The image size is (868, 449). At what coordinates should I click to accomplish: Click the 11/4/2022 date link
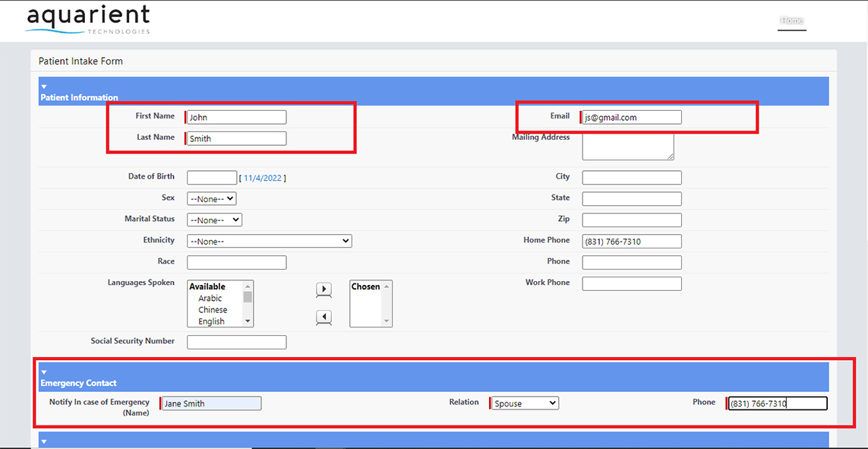click(263, 178)
